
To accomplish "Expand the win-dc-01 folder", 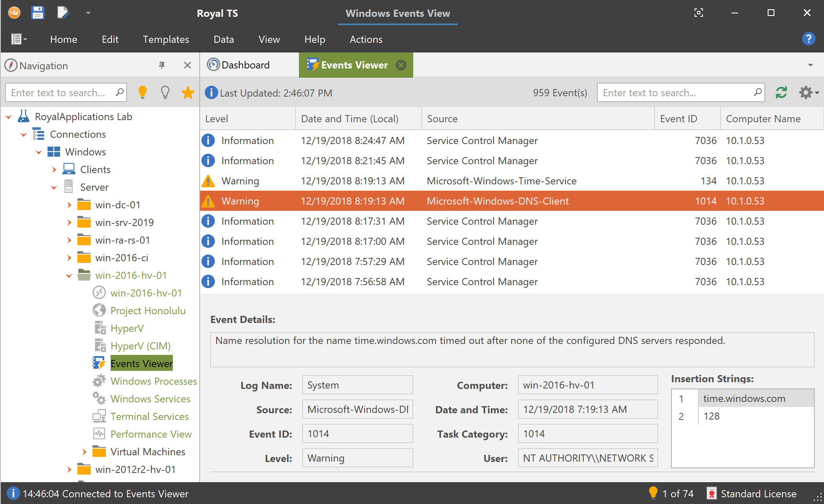I will [x=69, y=205].
